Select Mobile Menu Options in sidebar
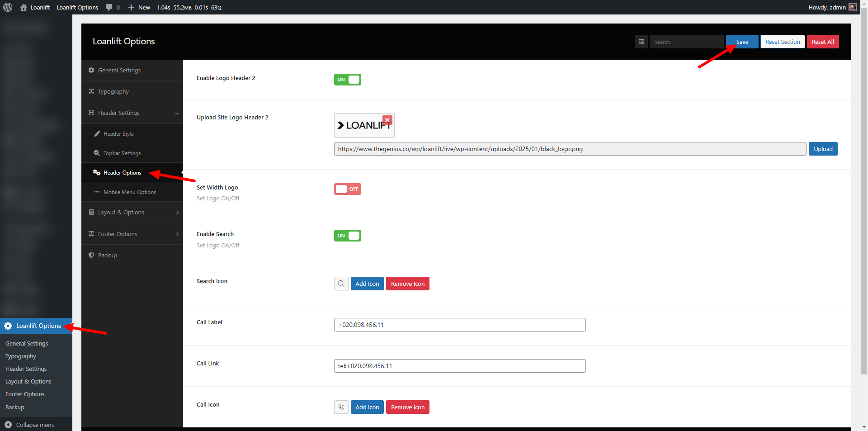The height and width of the screenshot is (431, 868). (x=129, y=192)
